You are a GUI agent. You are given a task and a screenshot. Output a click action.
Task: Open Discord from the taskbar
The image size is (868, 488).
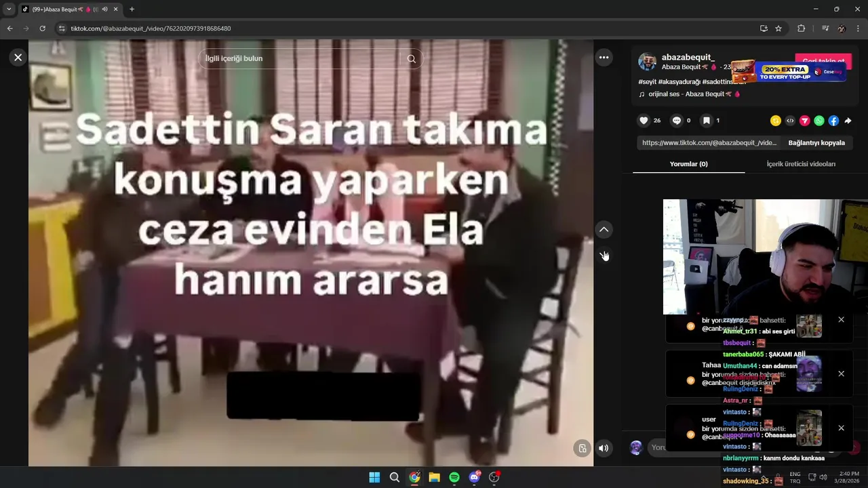click(475, 477)
